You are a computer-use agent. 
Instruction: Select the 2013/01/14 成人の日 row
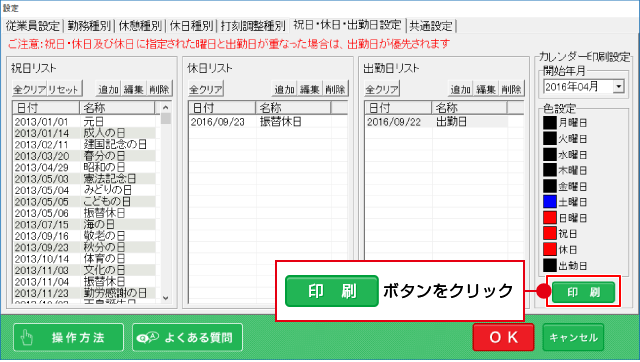pyautogui.click(x=84, y=133)
